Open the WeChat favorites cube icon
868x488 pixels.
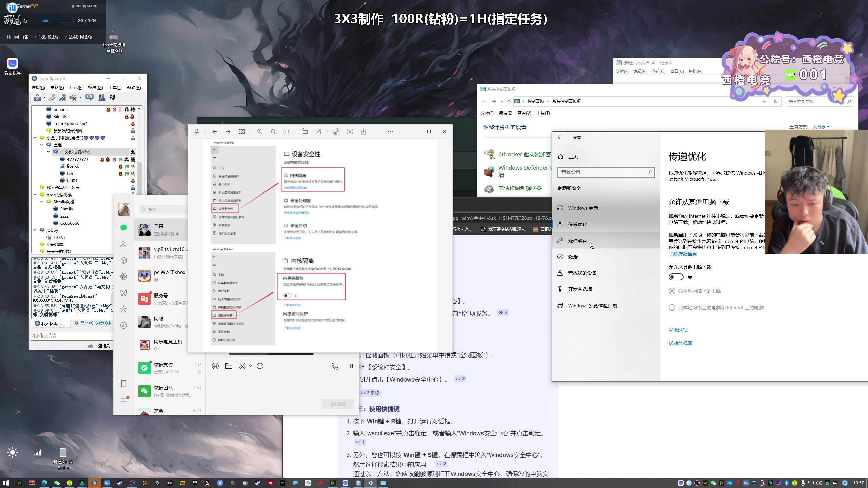pyautogui.click(x=124, y=260)
